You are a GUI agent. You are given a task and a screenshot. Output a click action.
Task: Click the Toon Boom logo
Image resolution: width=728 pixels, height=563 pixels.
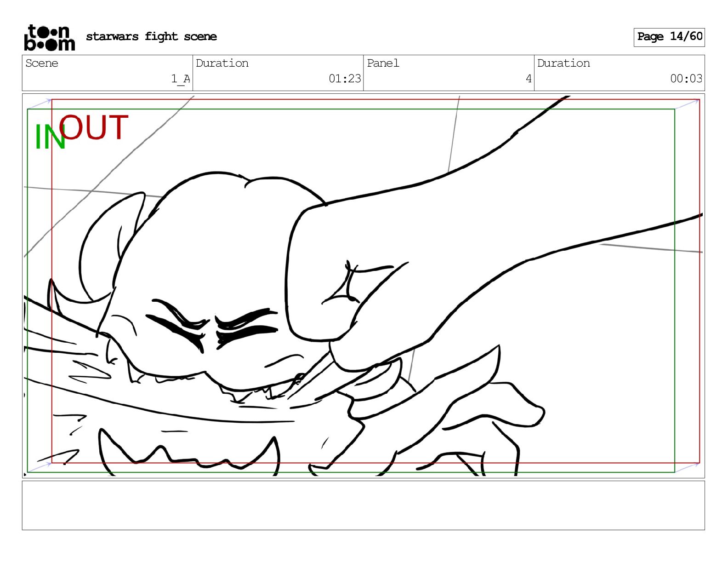click(x=49, y=37)
